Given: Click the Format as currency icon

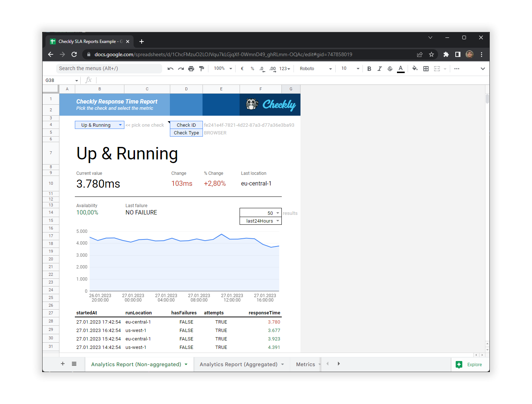Looking at the screenshot, I should point(242,68).
